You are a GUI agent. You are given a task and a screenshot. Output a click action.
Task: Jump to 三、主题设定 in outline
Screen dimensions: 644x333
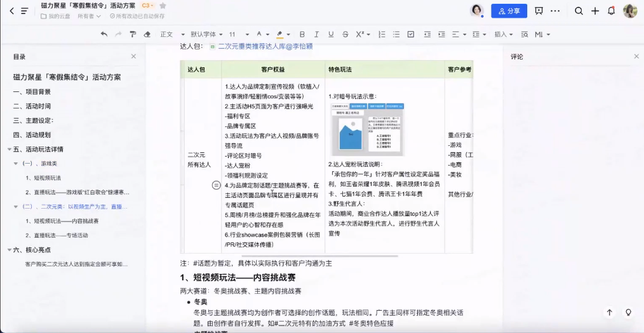pos(34,121)
